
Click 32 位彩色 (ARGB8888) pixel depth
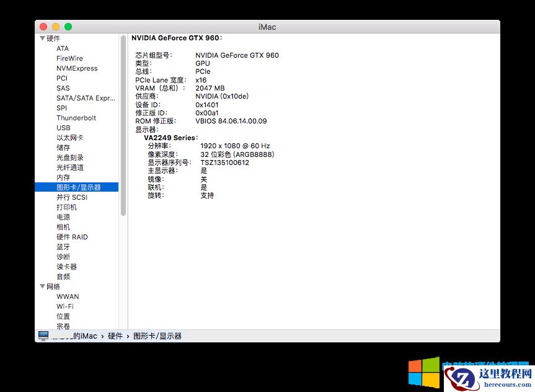[237, 154]
